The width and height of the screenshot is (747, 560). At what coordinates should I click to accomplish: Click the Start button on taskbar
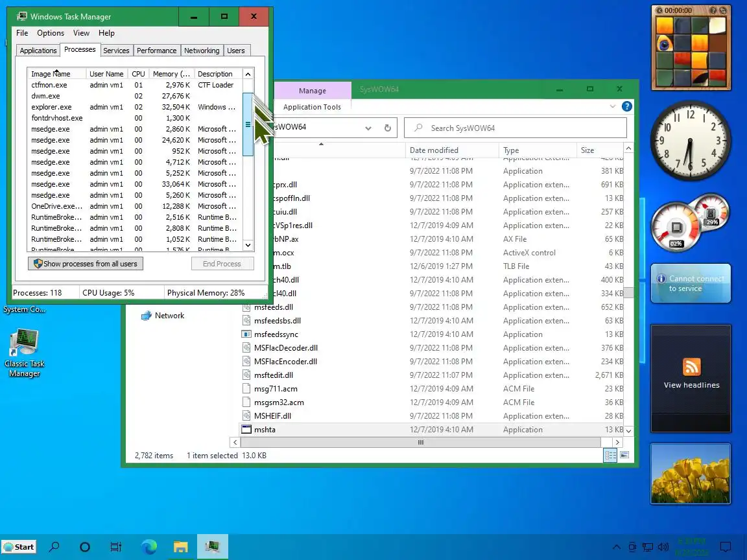[x=19, y=546]
